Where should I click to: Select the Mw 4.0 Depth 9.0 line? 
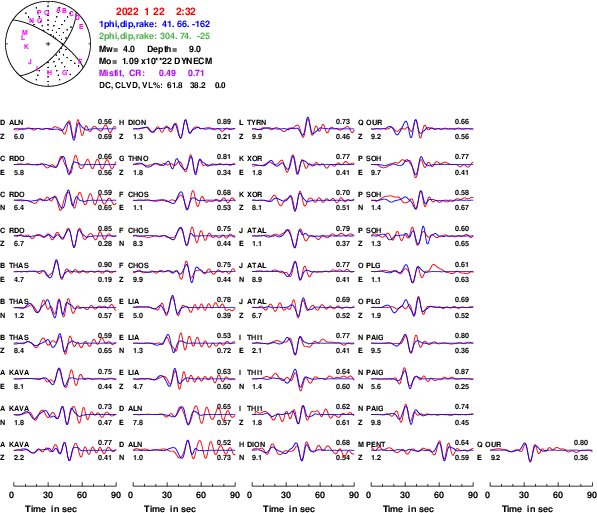coord(150,49)
